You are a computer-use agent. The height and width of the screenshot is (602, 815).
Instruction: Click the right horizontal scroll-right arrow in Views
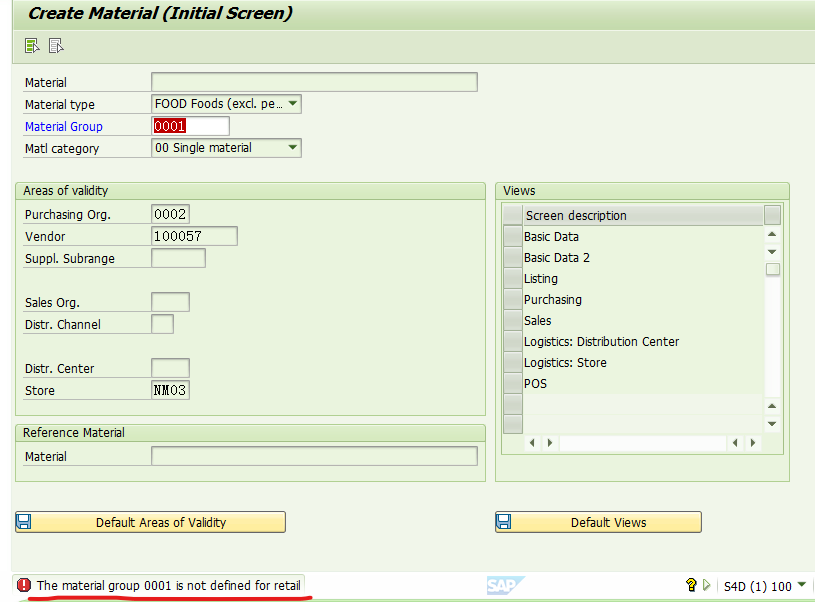pos(753,443)
